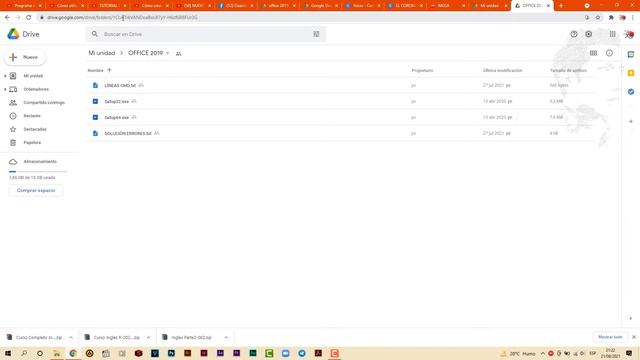Expand Mi unidad tree arrow

point(5,76)
